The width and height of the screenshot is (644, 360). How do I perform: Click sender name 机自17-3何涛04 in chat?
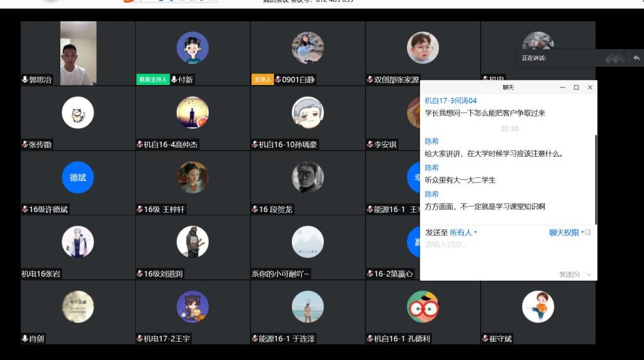coord(450,101)
